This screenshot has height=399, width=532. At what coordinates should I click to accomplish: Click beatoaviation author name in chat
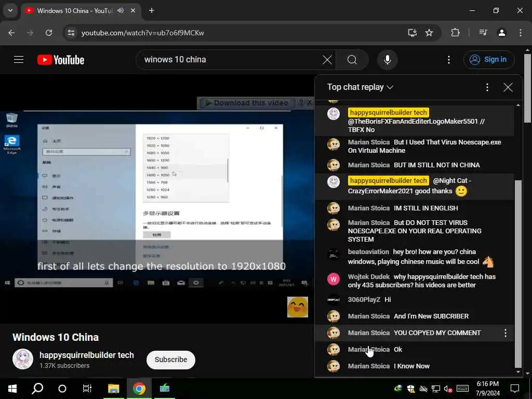[x=368, y=252]
